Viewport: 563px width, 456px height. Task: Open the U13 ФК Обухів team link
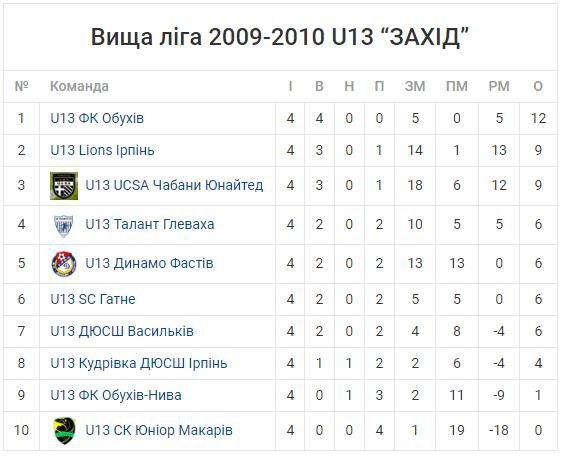[97, 118]
